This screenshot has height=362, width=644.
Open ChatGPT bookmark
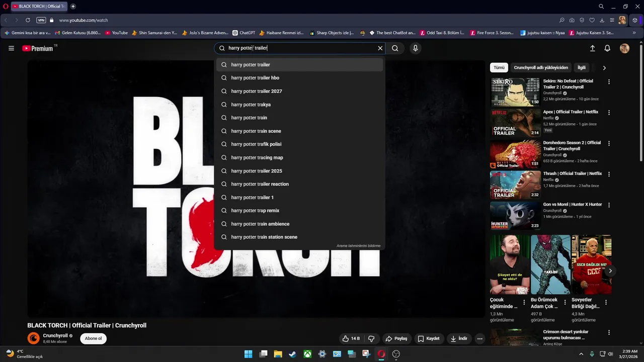(x=244, y=33)
